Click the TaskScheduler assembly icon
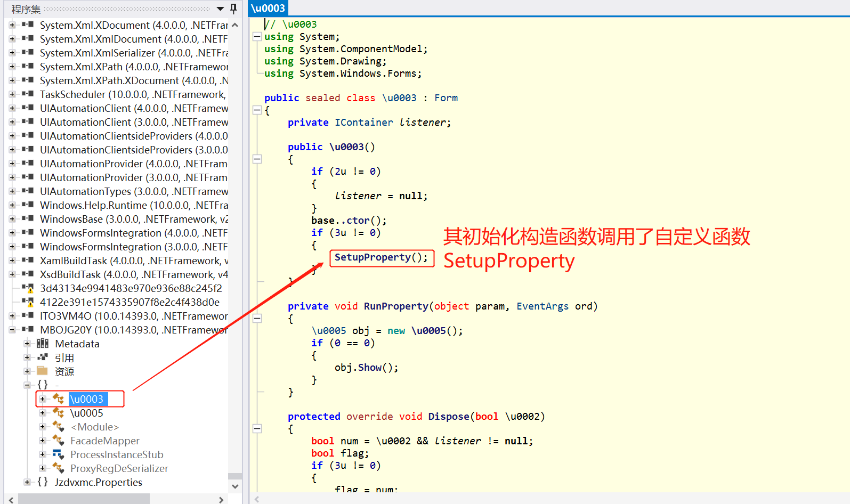This screenshot has width=850, height=504. coord(28,94)
